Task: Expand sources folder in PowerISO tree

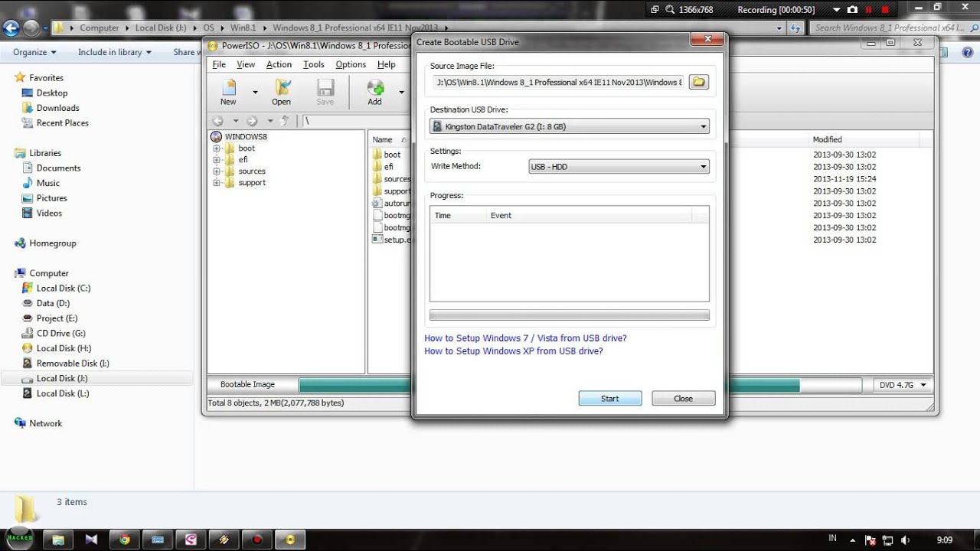Action: 217,171
